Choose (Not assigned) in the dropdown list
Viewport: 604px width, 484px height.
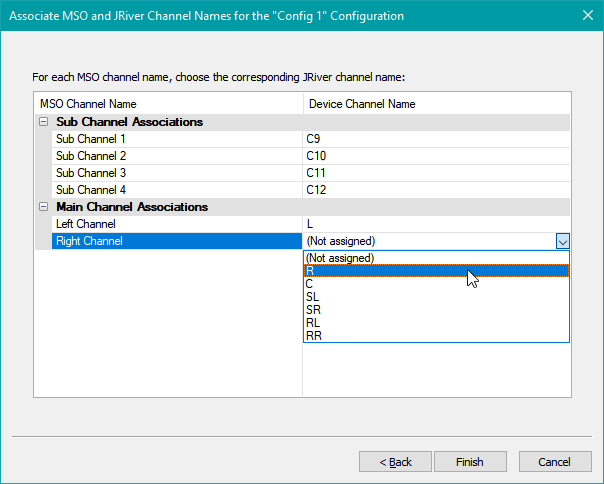(436, 258)
